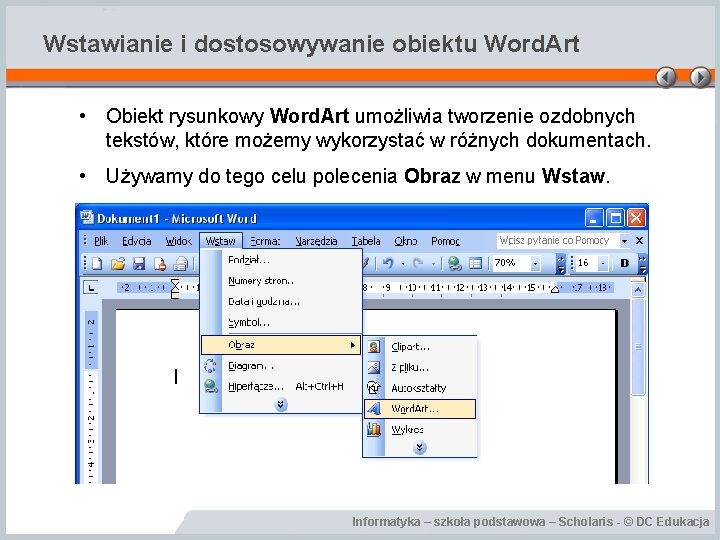
Task: Choose Podział... from the Wstaw menu
Action: [x=281, y=260]
